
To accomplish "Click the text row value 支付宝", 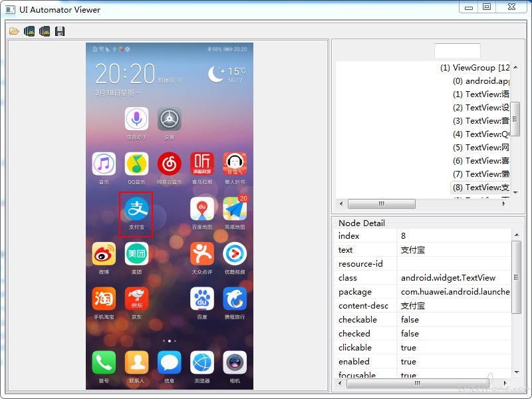I will tap(413, 250).
